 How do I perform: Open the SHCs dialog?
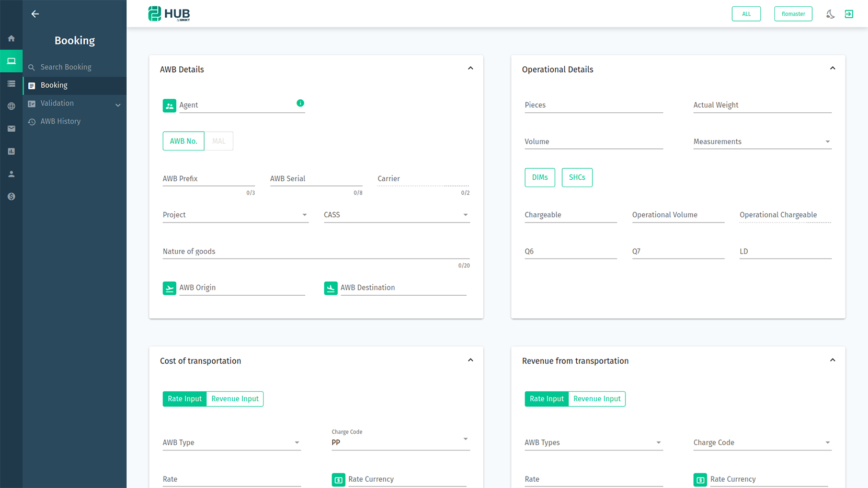coord(577,177)
